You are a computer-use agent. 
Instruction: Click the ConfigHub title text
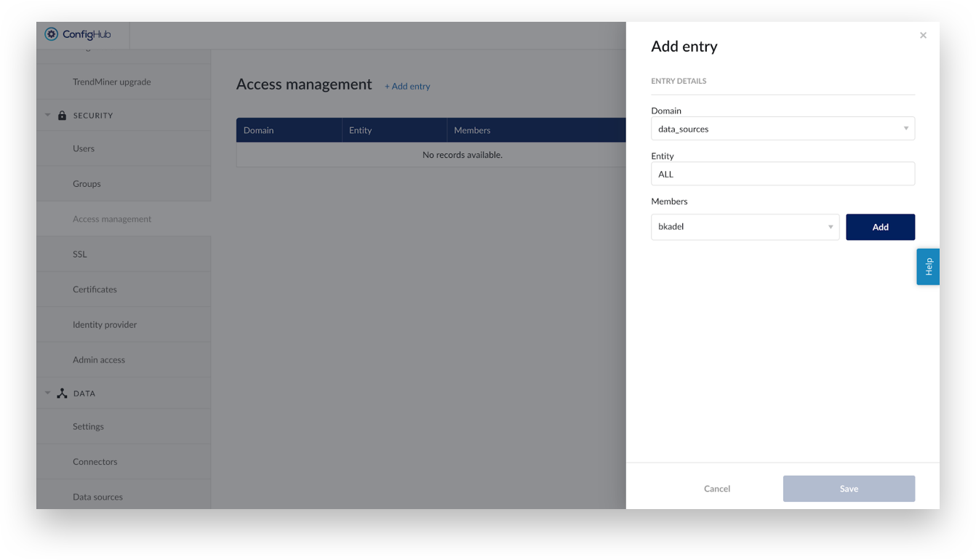tap(87, 34)
